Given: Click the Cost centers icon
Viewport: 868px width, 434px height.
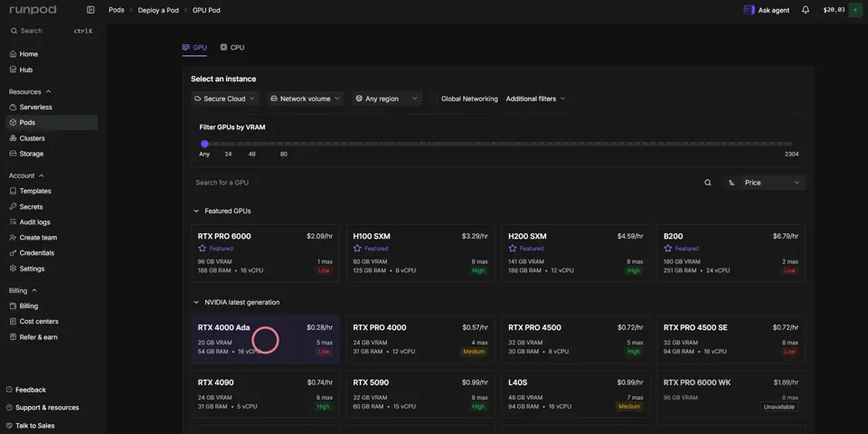Looking at the screenshot, I should pyautogui.click(x=14, y=322).
